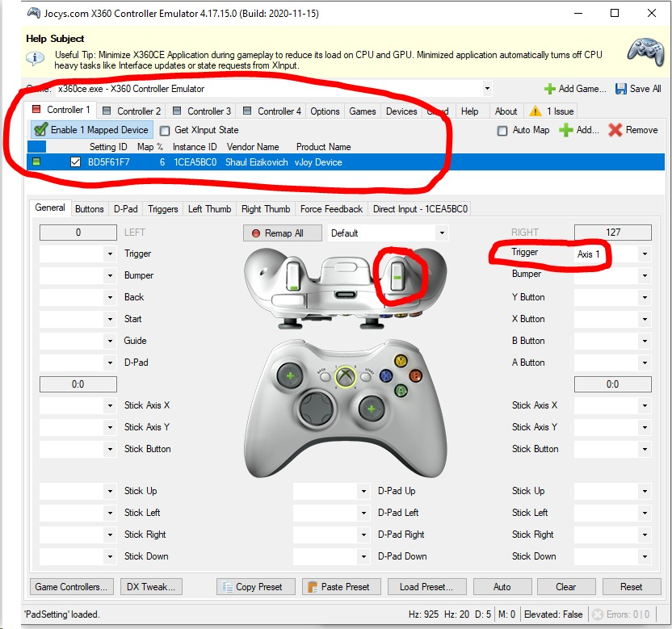Click the Controller 1 red status icon

click(x=37, y=109)
